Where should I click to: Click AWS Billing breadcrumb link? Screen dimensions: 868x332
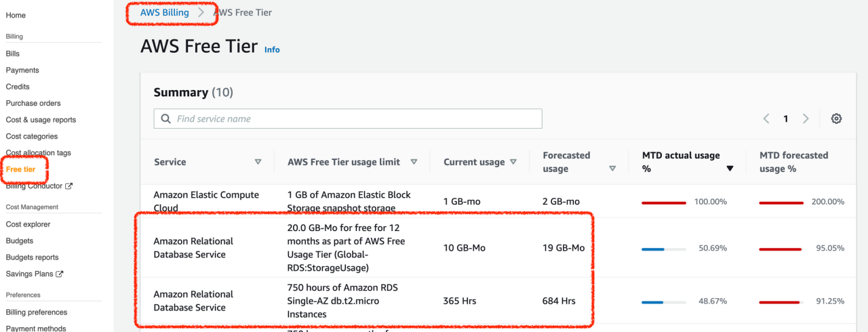164,12
